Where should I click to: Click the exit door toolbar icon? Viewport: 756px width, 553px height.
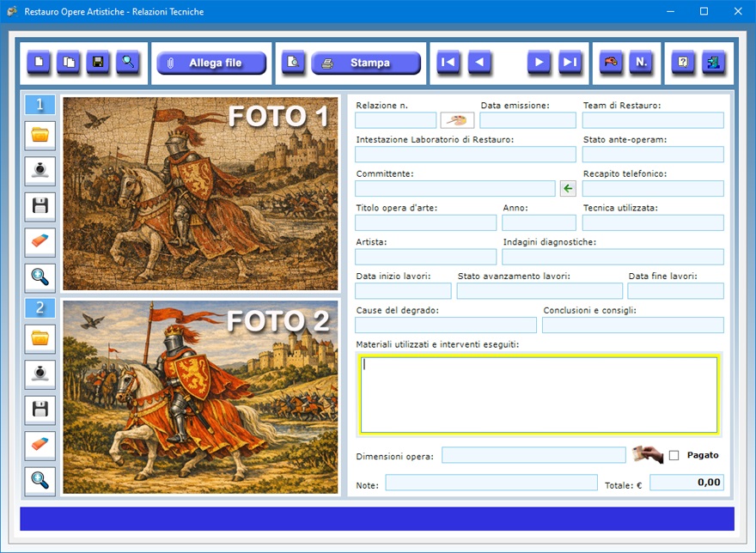pyautogui.click(x=713, y=62)
